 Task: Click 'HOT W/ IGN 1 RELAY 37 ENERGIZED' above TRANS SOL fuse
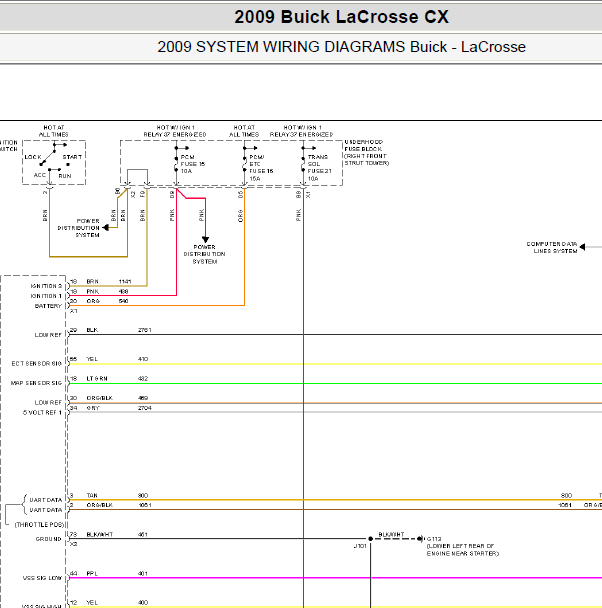click(302, 131)
